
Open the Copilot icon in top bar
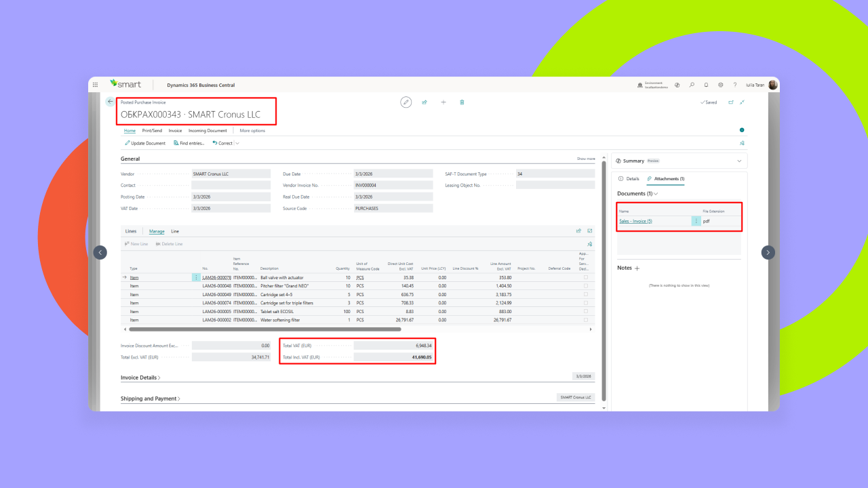677,85
